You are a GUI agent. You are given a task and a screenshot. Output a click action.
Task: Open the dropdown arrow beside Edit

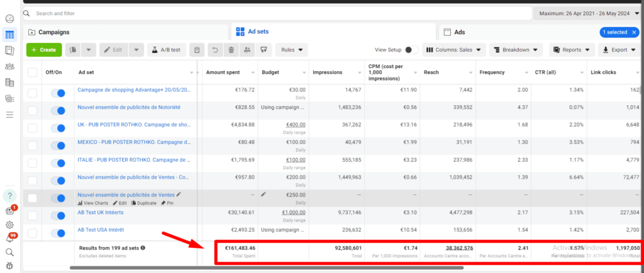click(136, 50)
